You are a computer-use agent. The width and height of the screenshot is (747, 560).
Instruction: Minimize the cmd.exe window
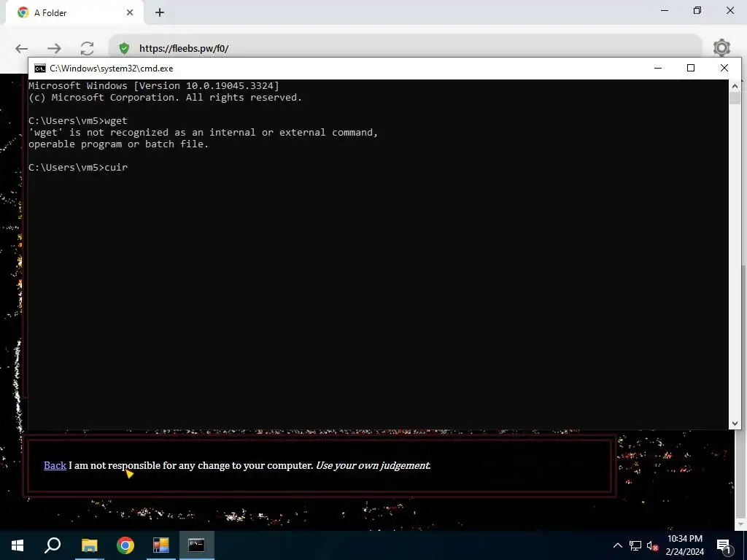(658, 68)
